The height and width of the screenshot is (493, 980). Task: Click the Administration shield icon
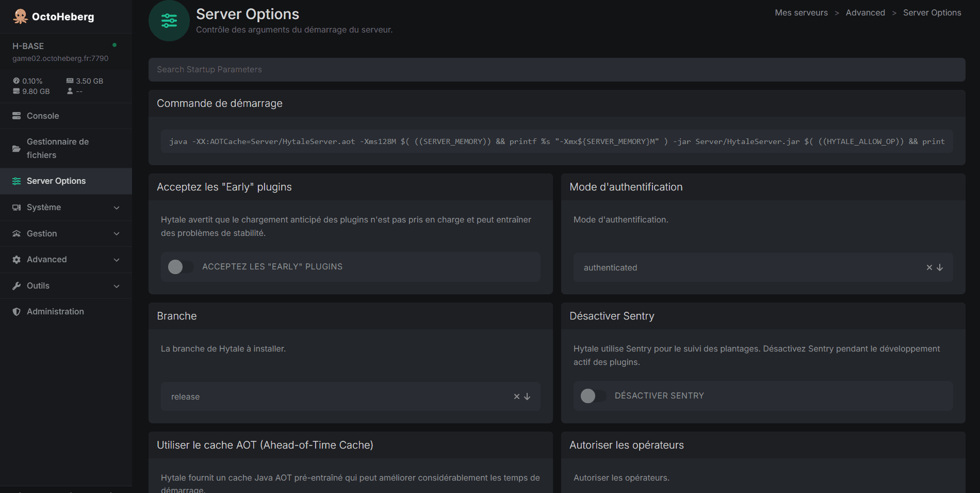17,311
